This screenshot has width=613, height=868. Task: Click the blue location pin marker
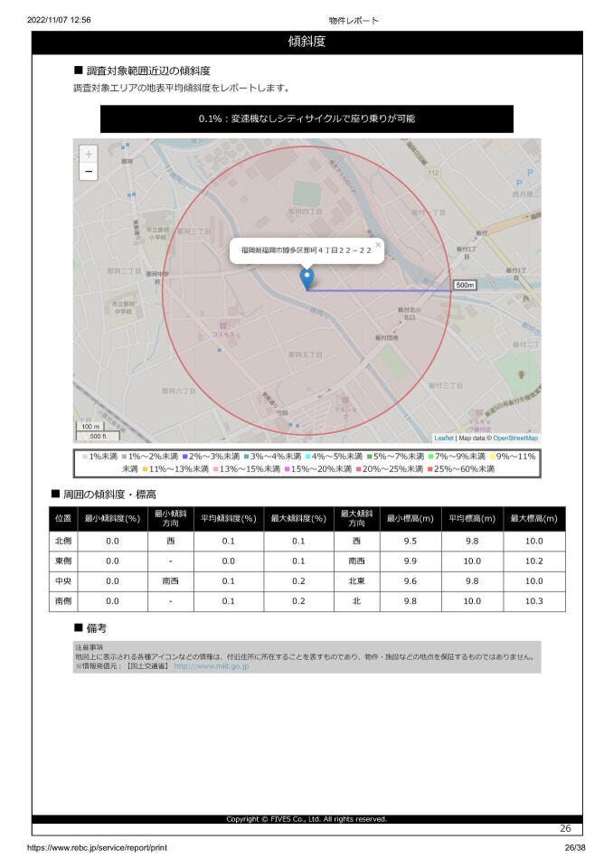coord(307,279)
